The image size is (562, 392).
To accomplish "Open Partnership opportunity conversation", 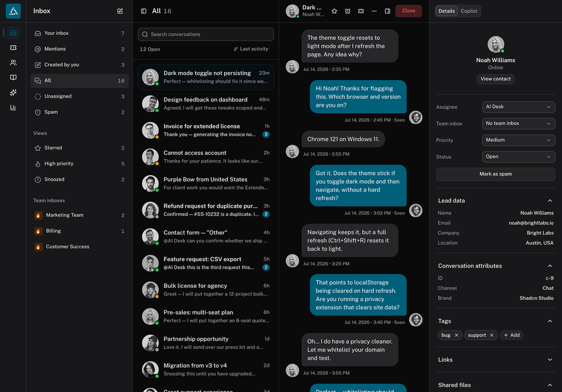I will tap(206, 343).
